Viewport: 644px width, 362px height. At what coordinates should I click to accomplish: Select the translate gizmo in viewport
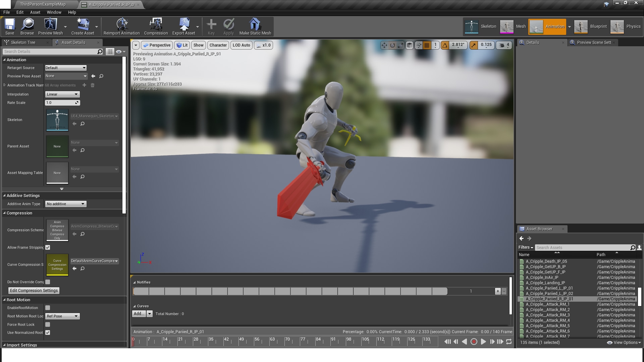(384, 45)
